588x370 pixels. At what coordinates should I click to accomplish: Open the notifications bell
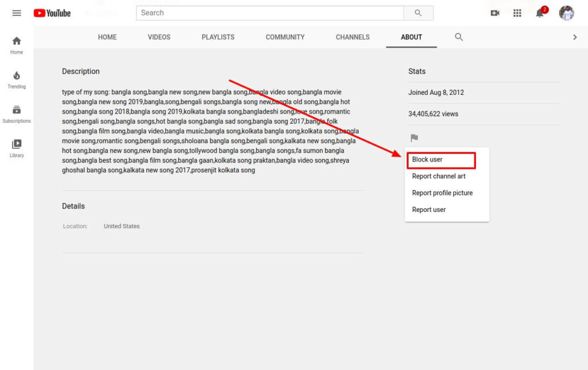(x=539, y=13)
